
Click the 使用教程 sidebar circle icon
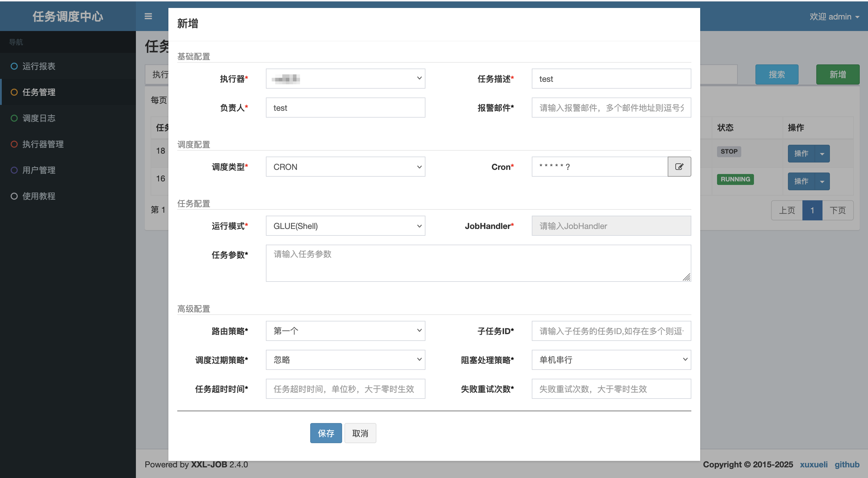(14, 196)
